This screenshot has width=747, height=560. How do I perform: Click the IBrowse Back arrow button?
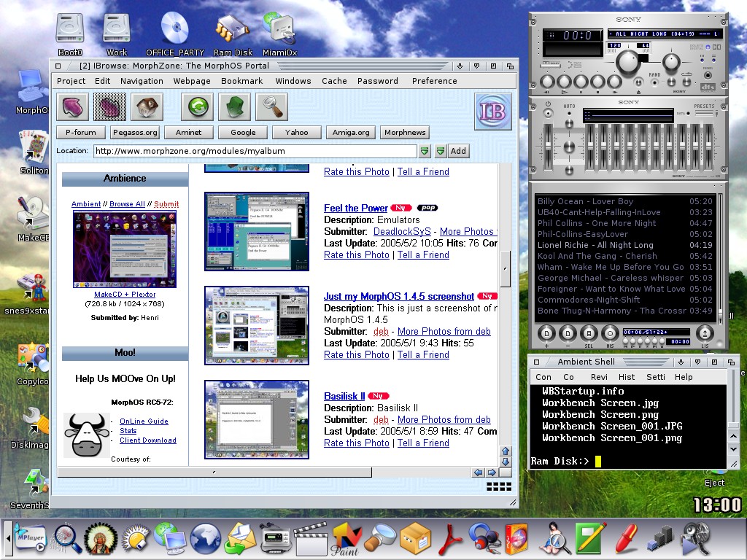[72, 106]
